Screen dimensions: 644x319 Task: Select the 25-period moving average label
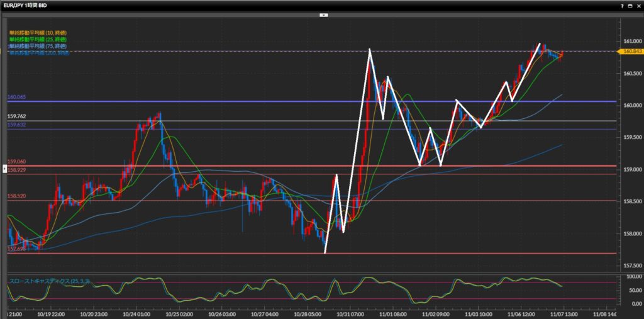(x=38, y=39)
